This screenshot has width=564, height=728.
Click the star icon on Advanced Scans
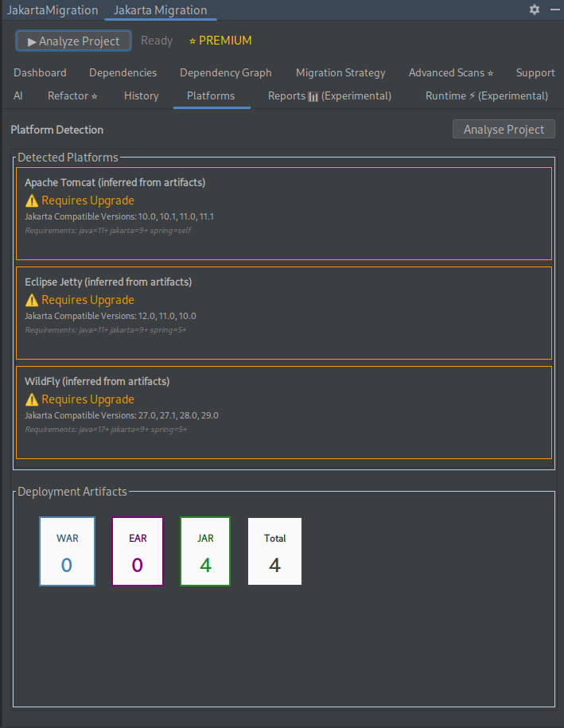point(490,73)
